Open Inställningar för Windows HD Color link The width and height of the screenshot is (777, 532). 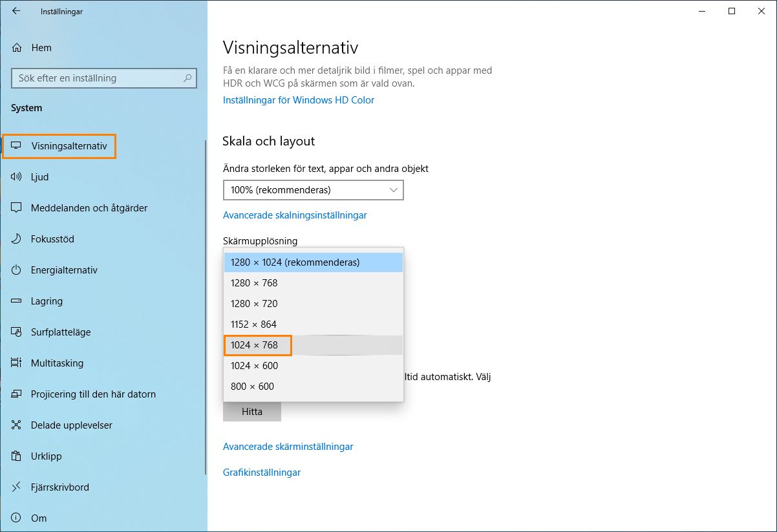pyautogui.click(x=299, y=100)
